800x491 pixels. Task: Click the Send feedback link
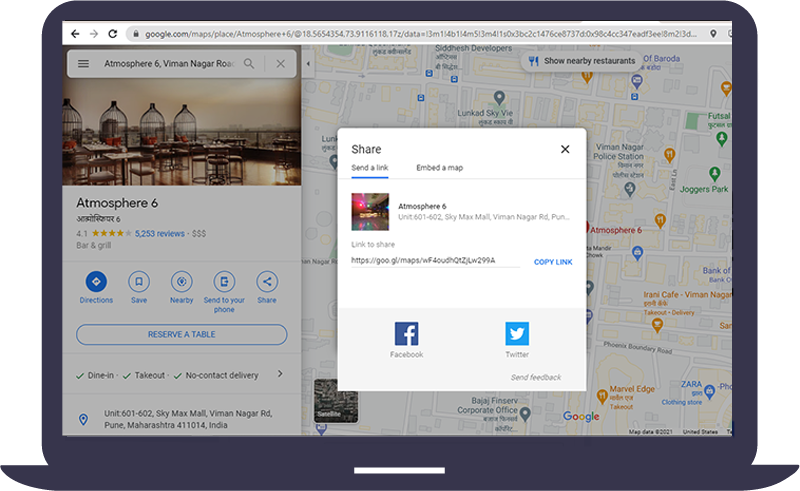(x=536, y=377)
